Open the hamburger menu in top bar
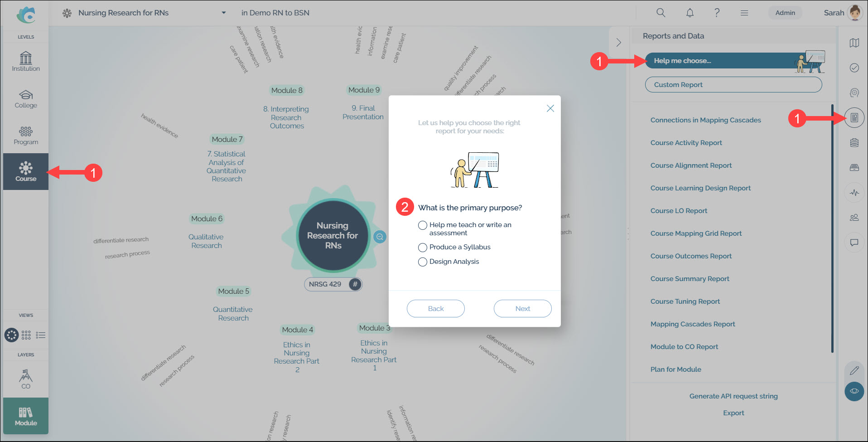868x442 pixels. pyautogui.click(x=744, y=13)
